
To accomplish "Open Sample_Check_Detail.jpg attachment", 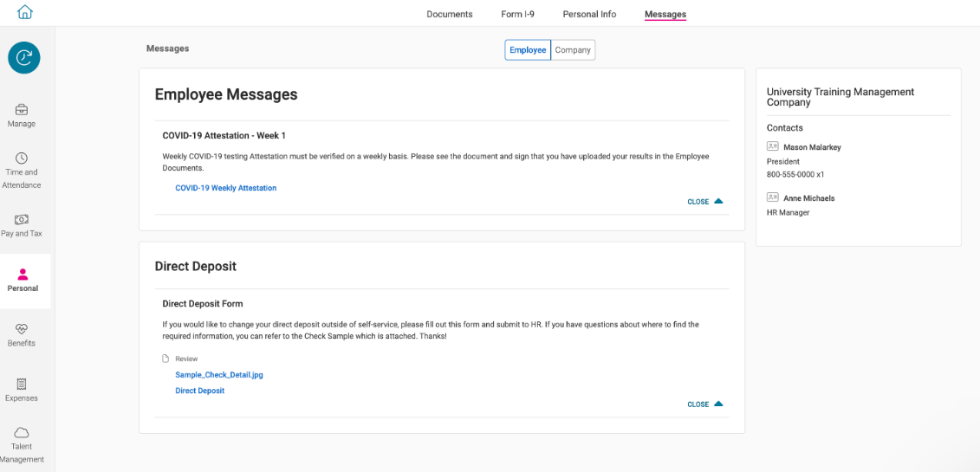I will (218, 375).
